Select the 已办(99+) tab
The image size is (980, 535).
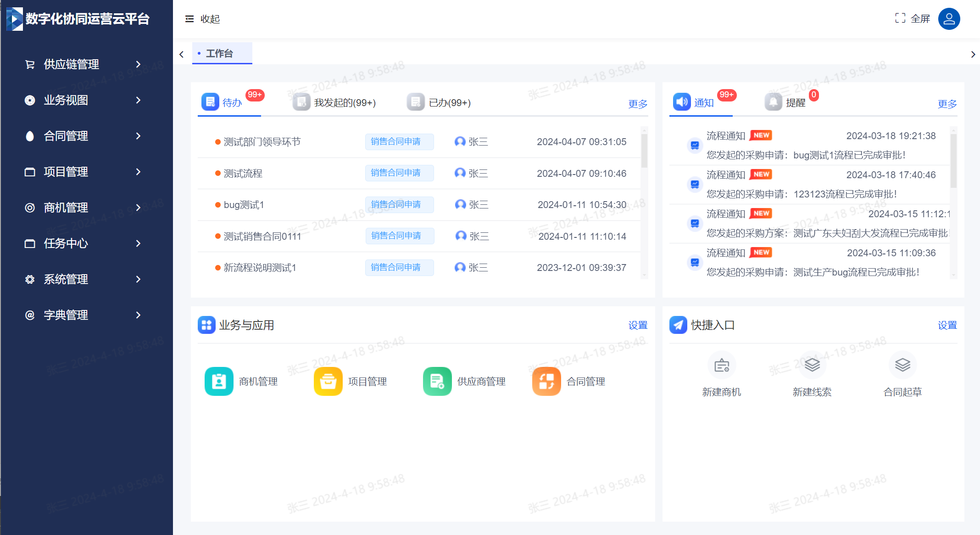pyautogui.click(x=439, y=102)
